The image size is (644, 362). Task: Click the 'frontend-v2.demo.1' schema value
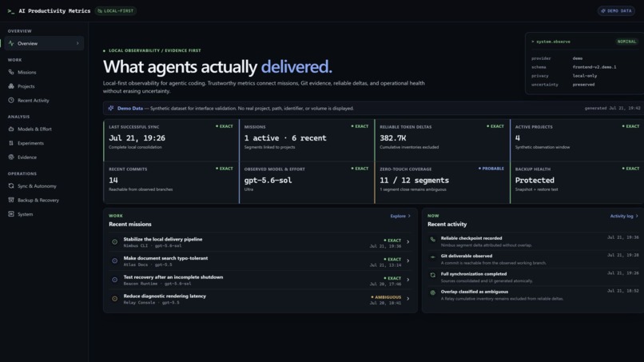point(594,67)
